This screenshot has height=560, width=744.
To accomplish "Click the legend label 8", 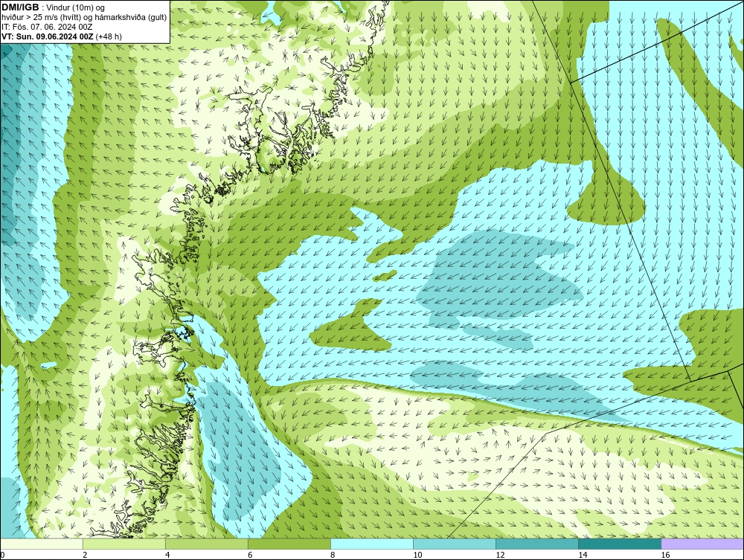I will pyautogui.click(x=333, y=555).
